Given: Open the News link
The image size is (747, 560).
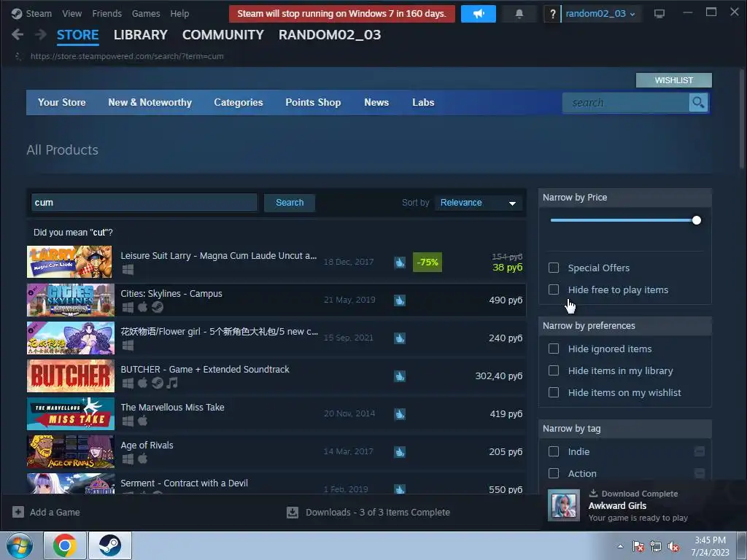Looking at the screenshot, I should pyautogui.click(x=376, y=102).
